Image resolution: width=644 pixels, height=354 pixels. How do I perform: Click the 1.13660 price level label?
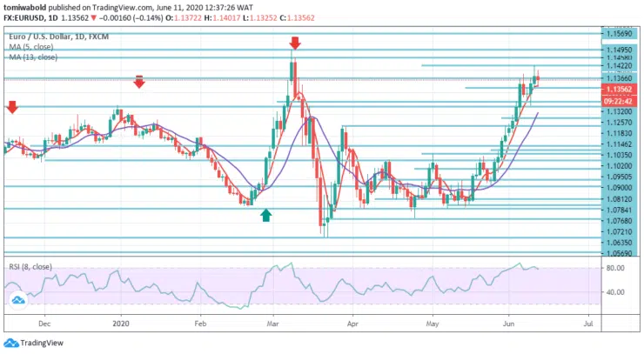(x=619, y=78)
